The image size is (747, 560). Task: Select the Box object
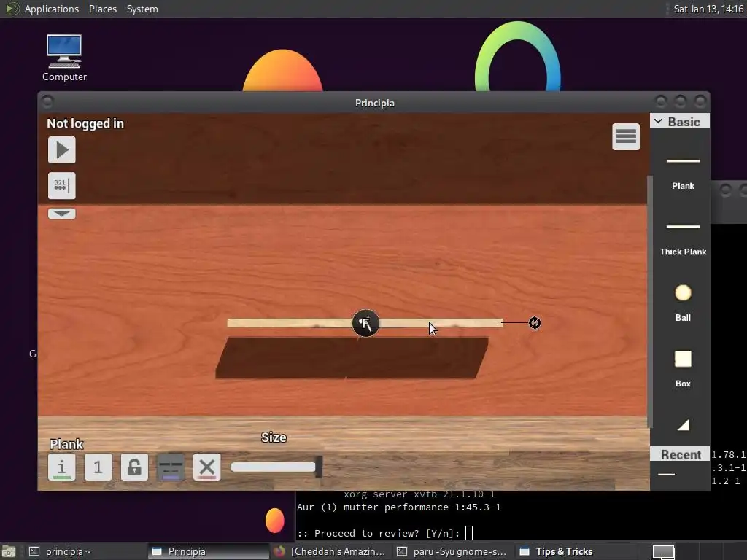(x=683, y=368)
